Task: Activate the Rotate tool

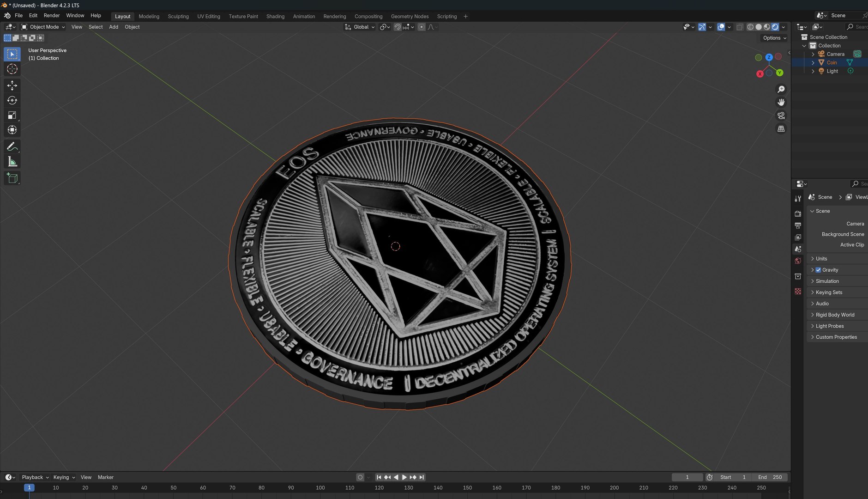Action: coord(12,100)
